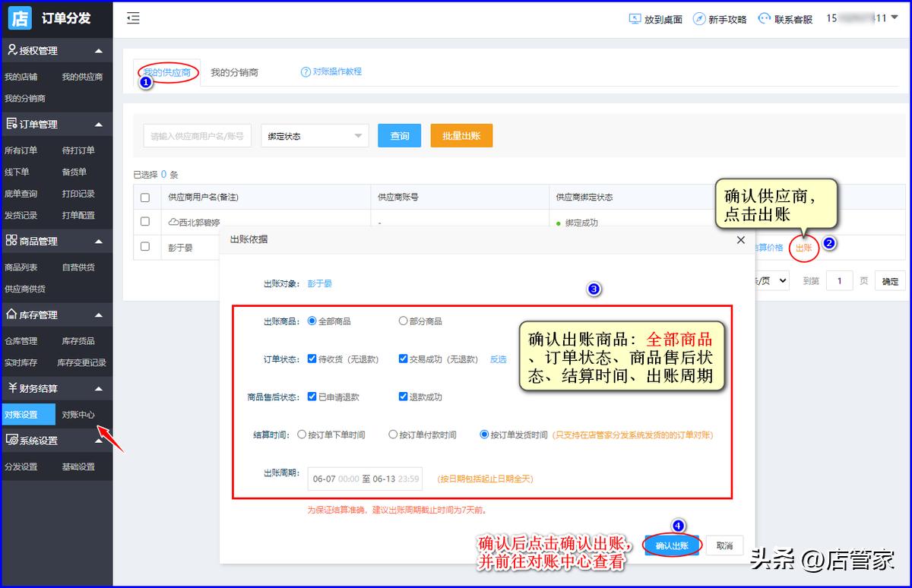点击侧边栏库存管理图标
This screenshot has height=588, width=912.
point(14,314)
